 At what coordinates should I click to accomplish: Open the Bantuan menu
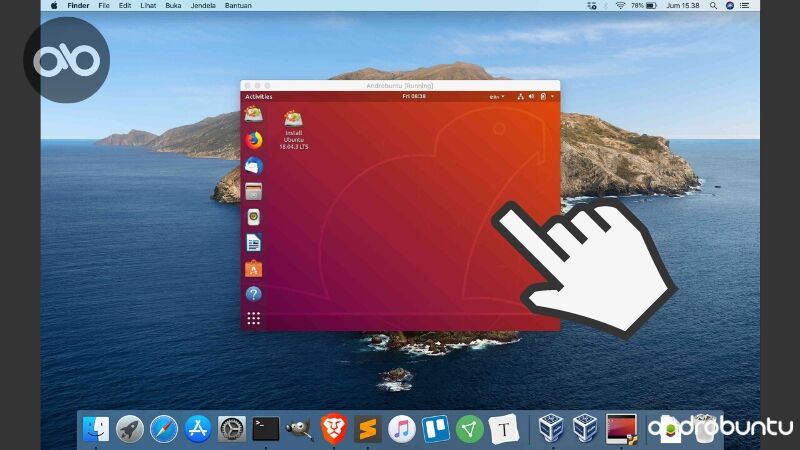click(238, 6)
